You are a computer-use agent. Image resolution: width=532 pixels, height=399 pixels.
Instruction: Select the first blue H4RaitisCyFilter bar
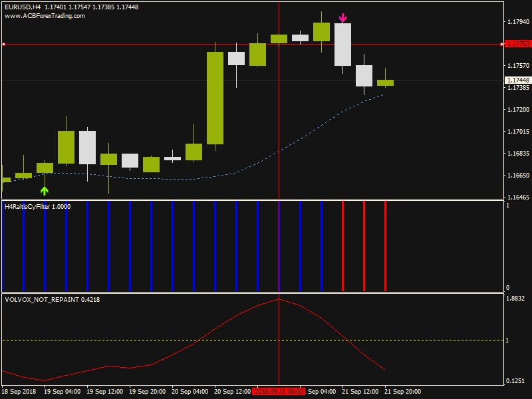(x=23, y=246)
